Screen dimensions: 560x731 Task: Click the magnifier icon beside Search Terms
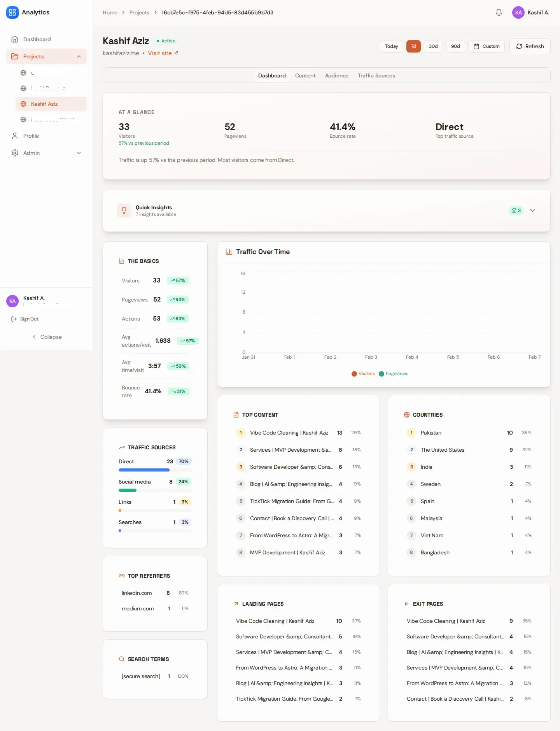pos(122,659)
